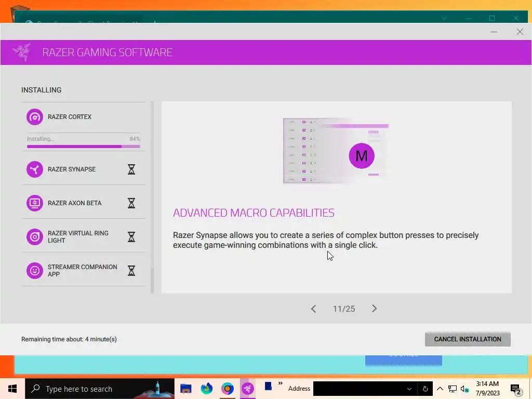Click the macro feature illustration thumbnail
Image resolution: width=532 pixels, height=399 pixels.
click(336, 151)
